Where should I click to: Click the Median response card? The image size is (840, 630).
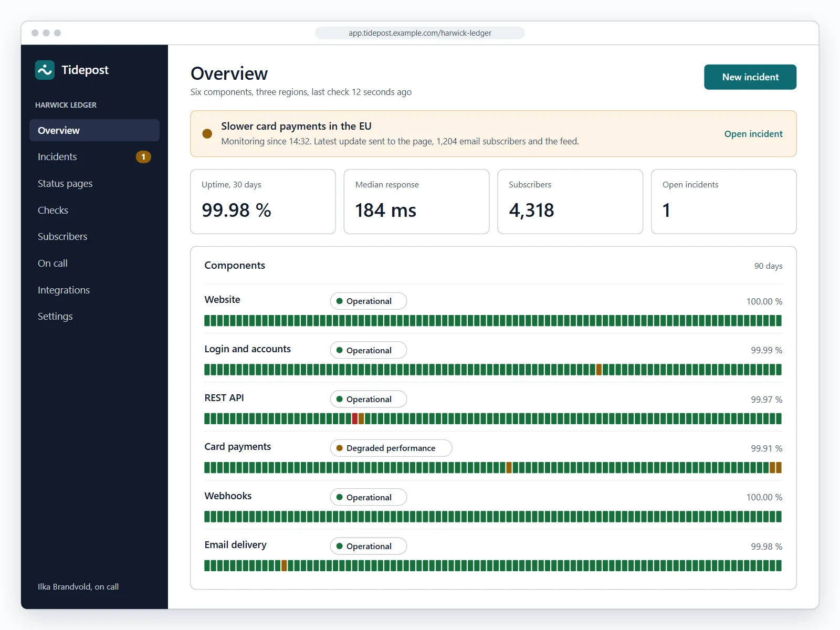(416, 202)
